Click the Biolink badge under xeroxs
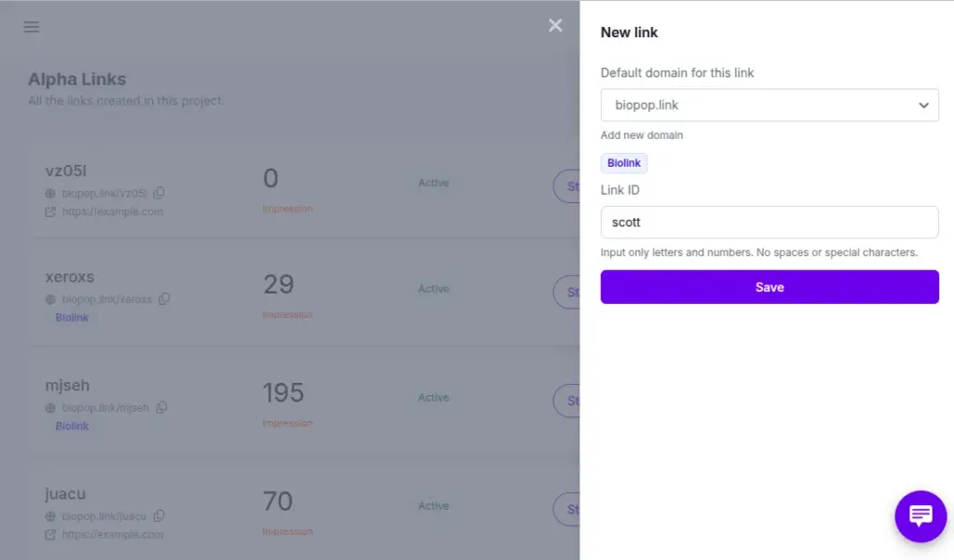954x560 pixels. pos(72,318)
